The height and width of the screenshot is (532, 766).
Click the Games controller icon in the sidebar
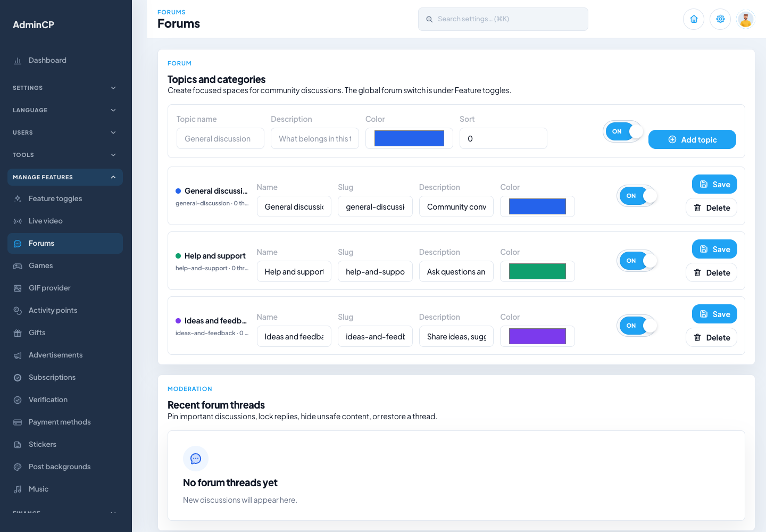[x=18, y=266]
